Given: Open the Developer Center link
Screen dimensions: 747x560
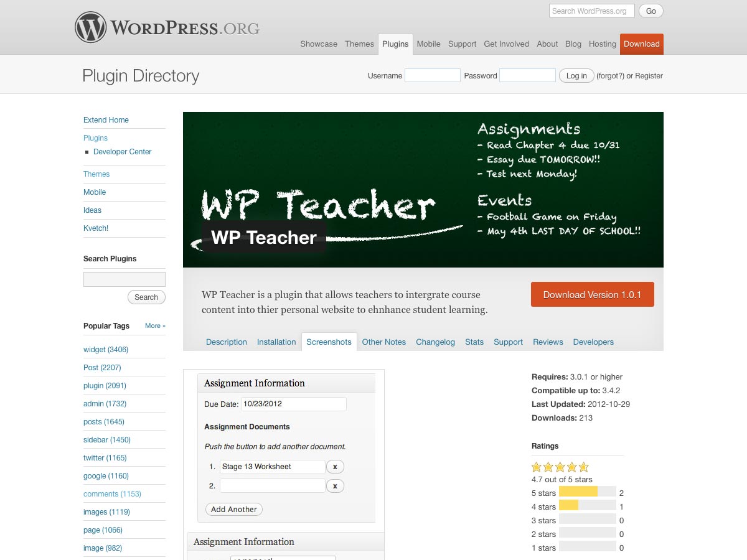Looking at the screenshot, I should 122,152.
